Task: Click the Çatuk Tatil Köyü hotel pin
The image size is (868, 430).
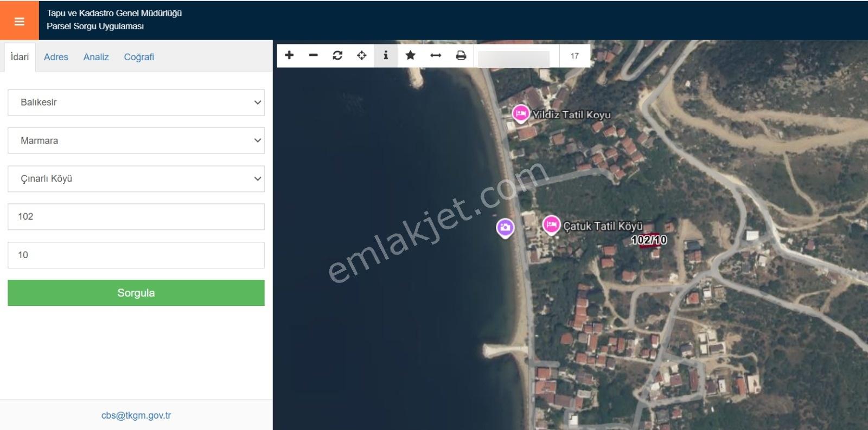Action: point(551,224)
